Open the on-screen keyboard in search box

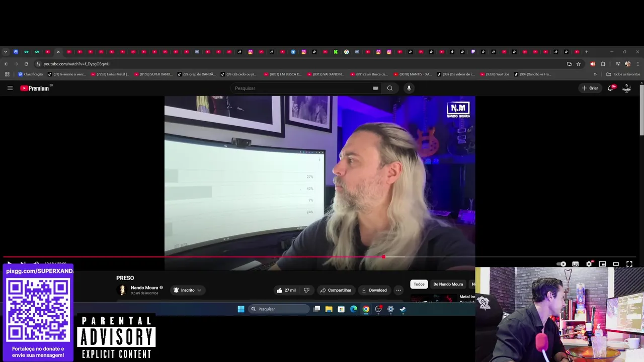pos(375,88)
